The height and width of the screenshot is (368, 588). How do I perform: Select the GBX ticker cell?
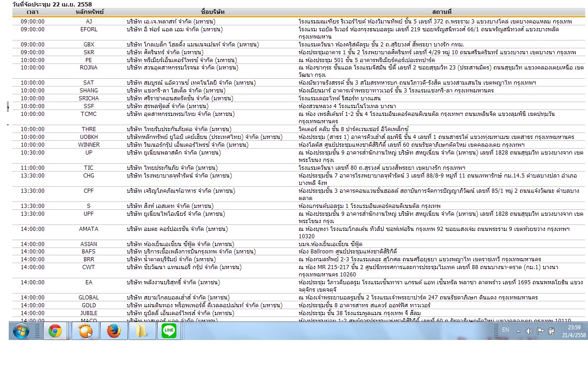coord(89,45)
